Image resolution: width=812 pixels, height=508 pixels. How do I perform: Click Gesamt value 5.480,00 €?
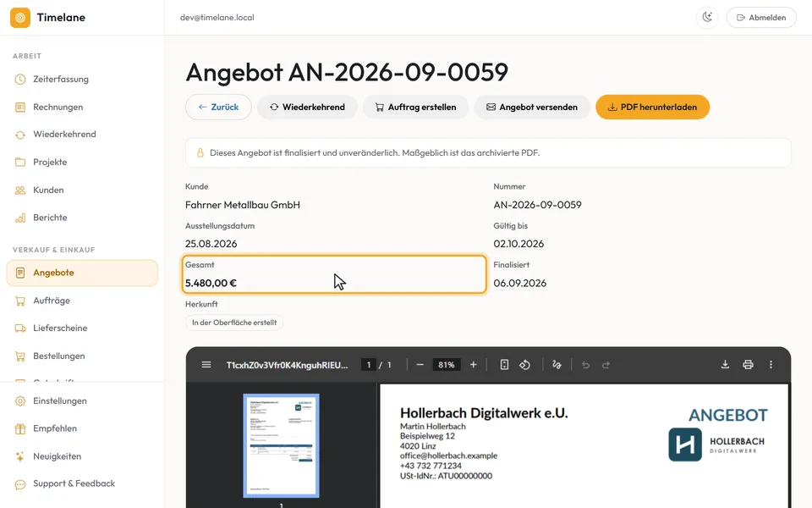[x=211, y=283]
